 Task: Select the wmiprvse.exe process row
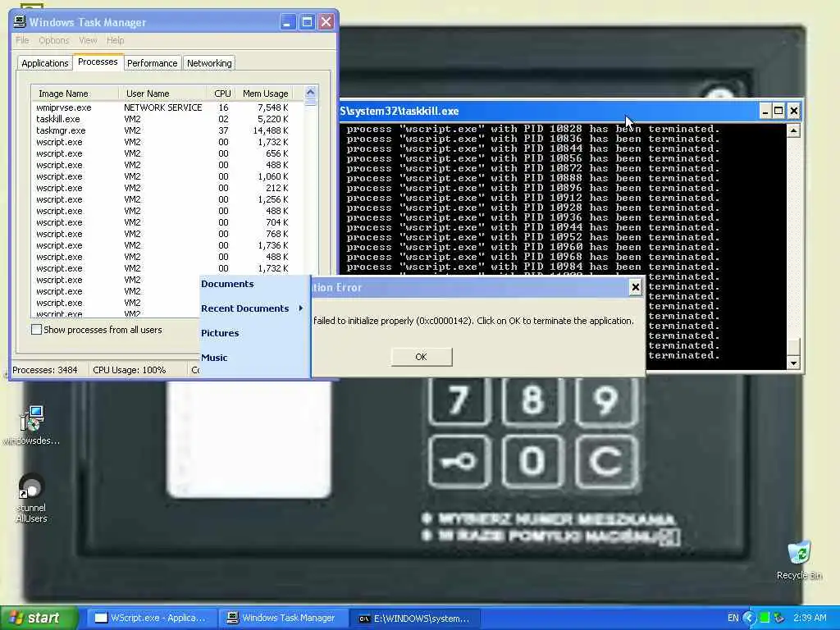(162, 107)
